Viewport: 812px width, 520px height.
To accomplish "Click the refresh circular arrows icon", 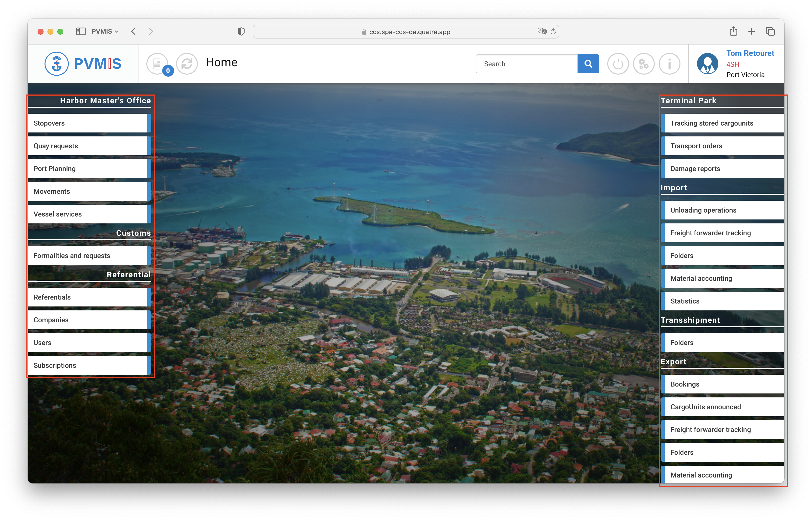I will tap(187, 64).
